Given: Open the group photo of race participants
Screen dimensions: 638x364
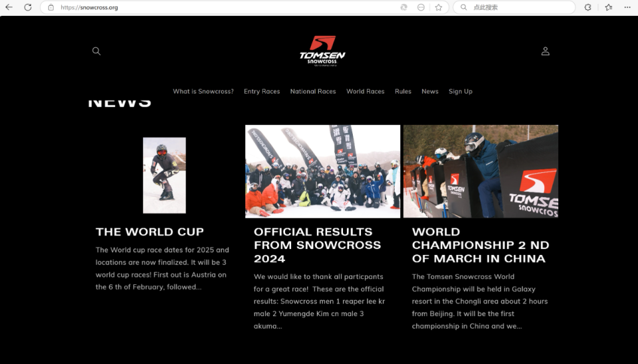Looking at the screenshot, I should click(x=323, y=171).
